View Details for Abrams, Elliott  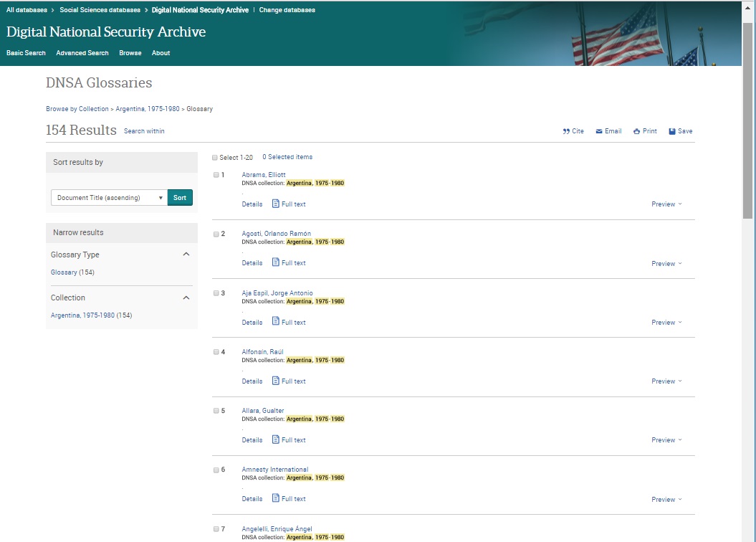click(252, 204)
